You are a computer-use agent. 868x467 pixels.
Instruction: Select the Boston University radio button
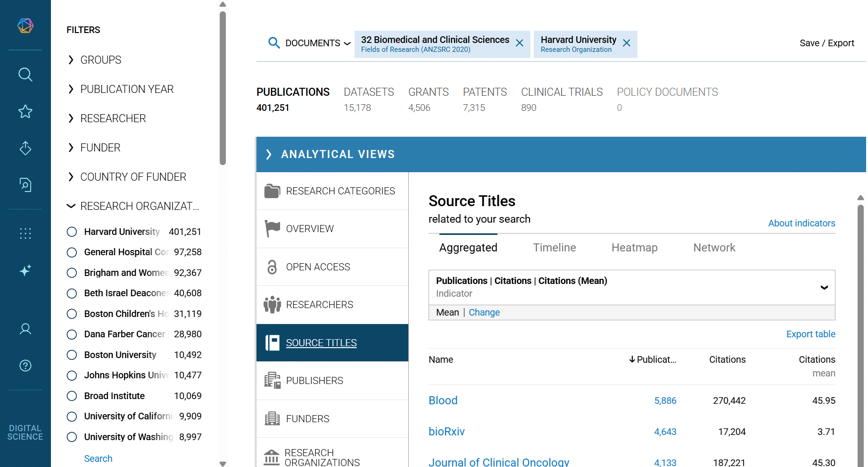pos(72,355)
